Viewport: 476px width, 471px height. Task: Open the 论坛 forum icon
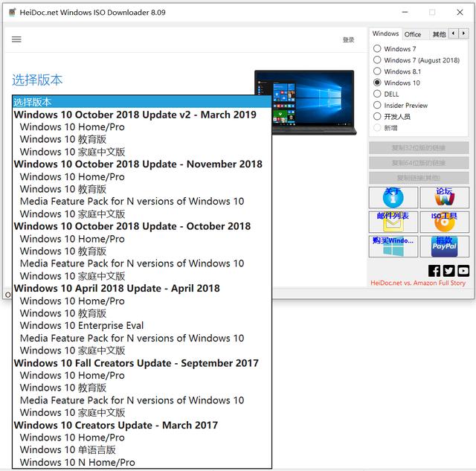[444, 198]
